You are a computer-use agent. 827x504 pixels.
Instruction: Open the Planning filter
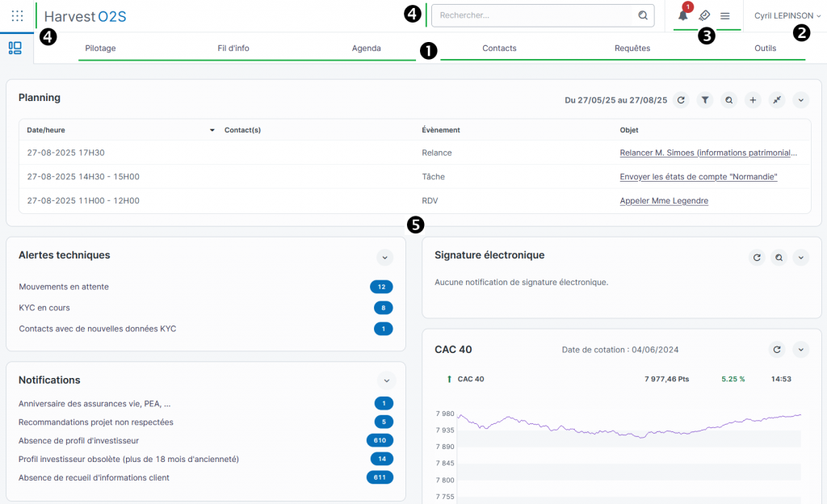tap(705, 100)
